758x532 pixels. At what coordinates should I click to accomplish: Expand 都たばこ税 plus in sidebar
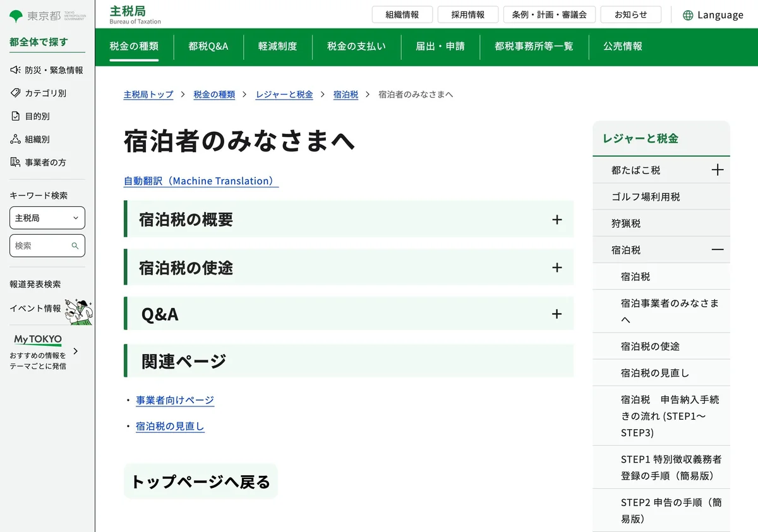[x=717, y=170]
